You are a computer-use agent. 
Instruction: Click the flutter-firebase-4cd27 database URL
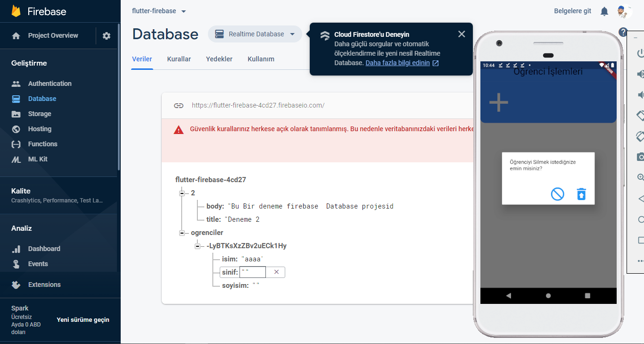tap(258, 105)
